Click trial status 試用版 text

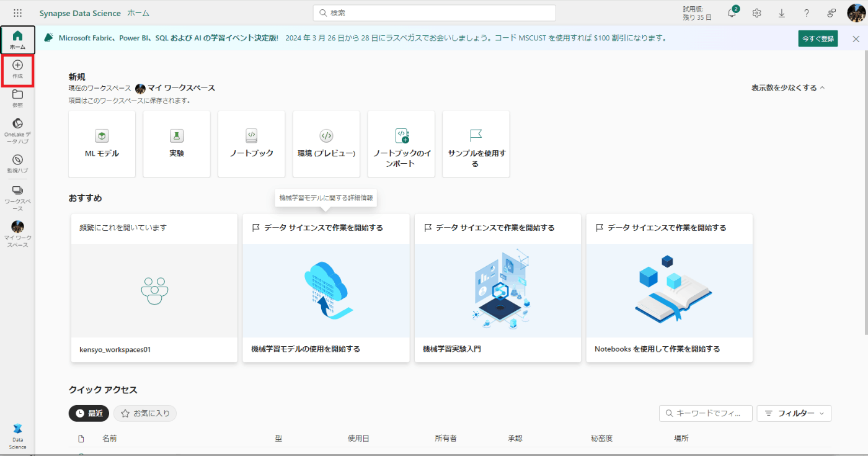697,13
